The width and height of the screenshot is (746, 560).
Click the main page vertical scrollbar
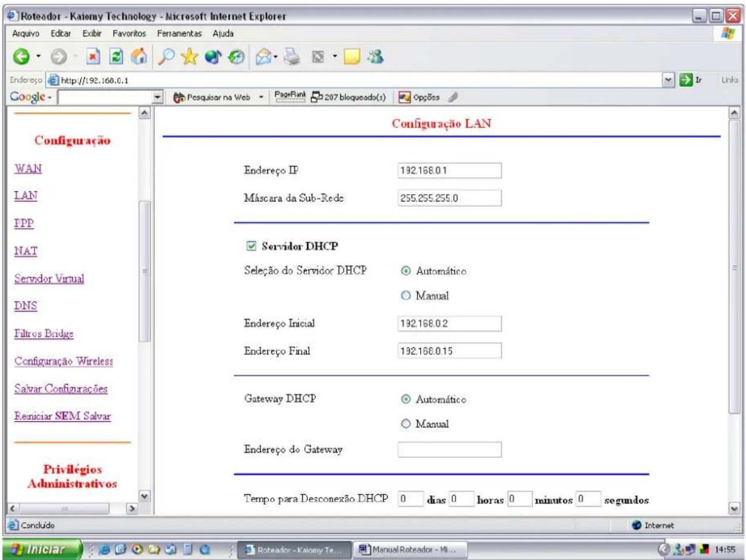pos(736,312)
